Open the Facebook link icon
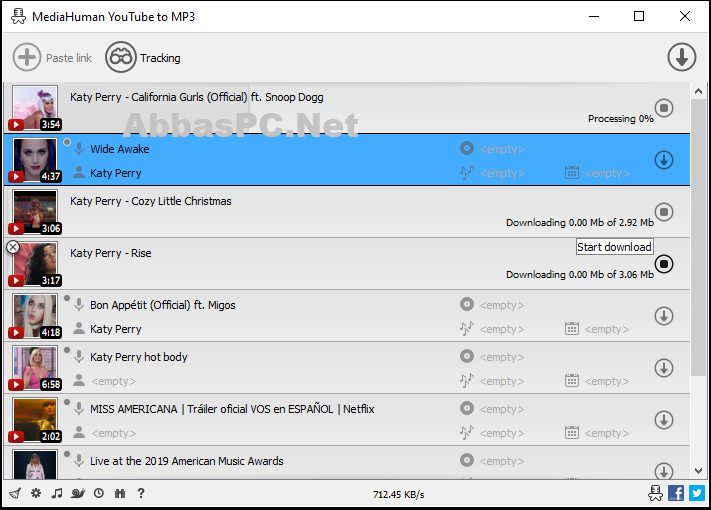 (676, 493)
